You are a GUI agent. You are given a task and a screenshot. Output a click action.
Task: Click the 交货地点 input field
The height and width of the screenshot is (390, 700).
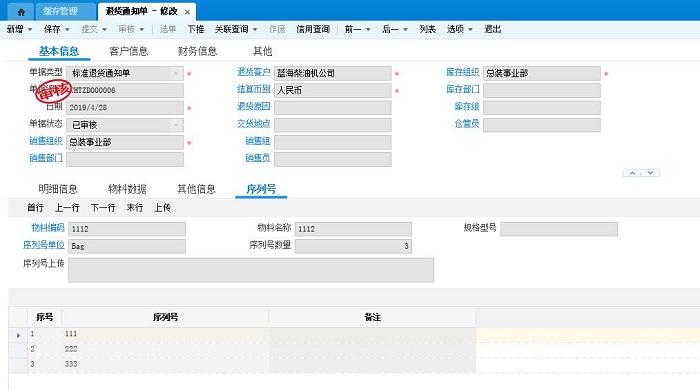click(x=333, y=125)
